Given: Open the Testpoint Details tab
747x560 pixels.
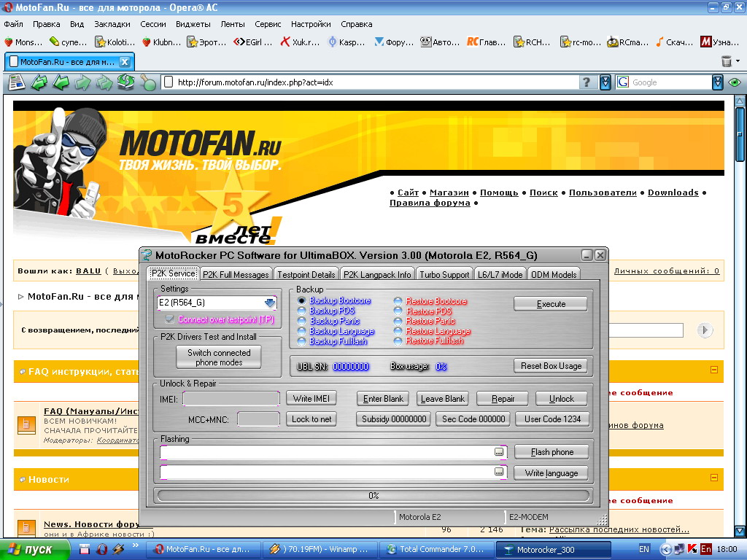Looking at the screenshot, I should (306, 274).
